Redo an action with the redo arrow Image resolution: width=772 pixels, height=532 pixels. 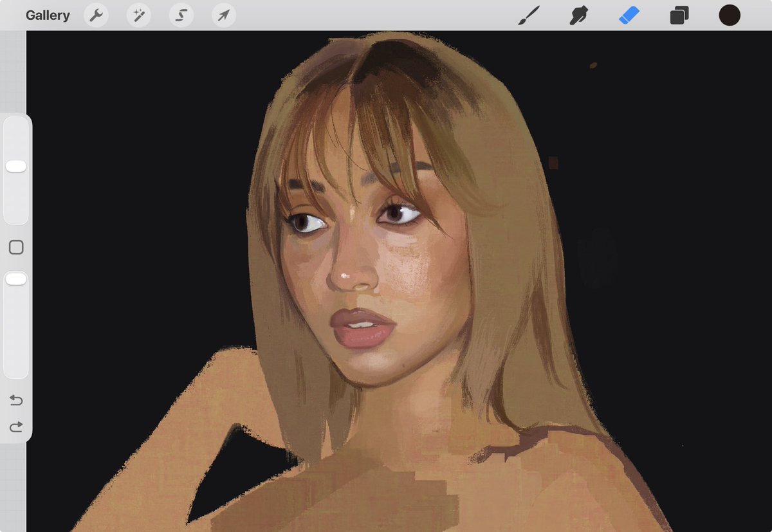tap(15, 426)
